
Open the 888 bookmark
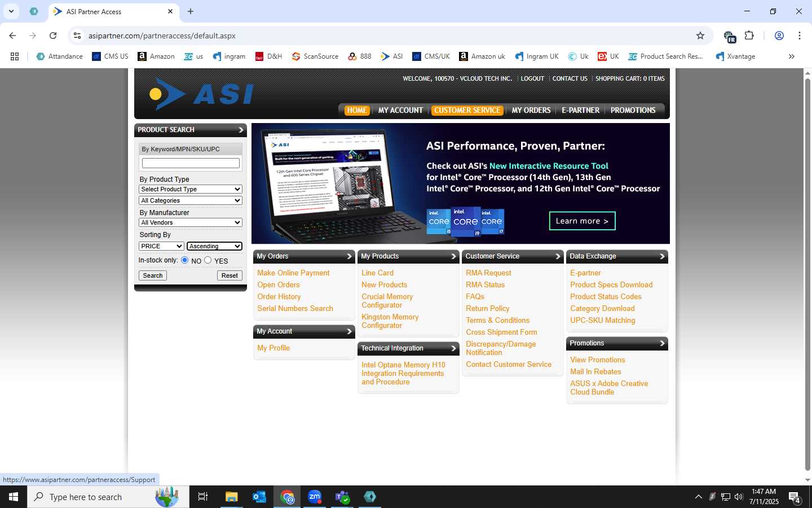click(360, 56)
